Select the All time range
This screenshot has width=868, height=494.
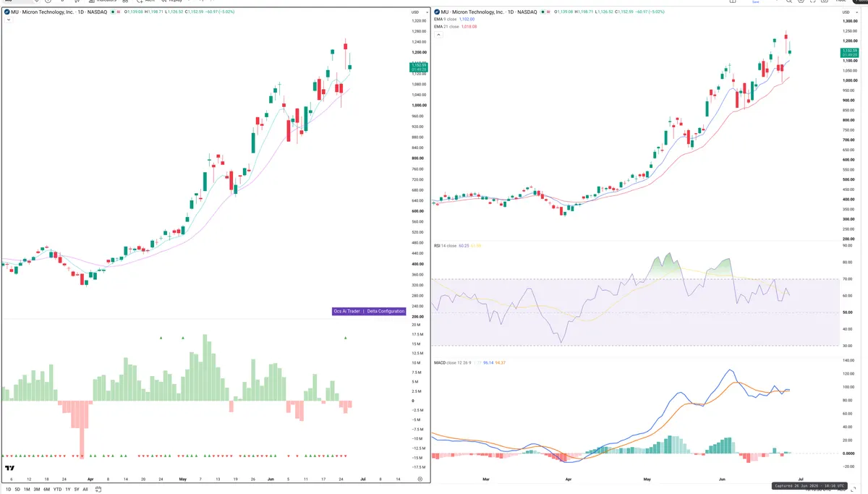[85, 490]
